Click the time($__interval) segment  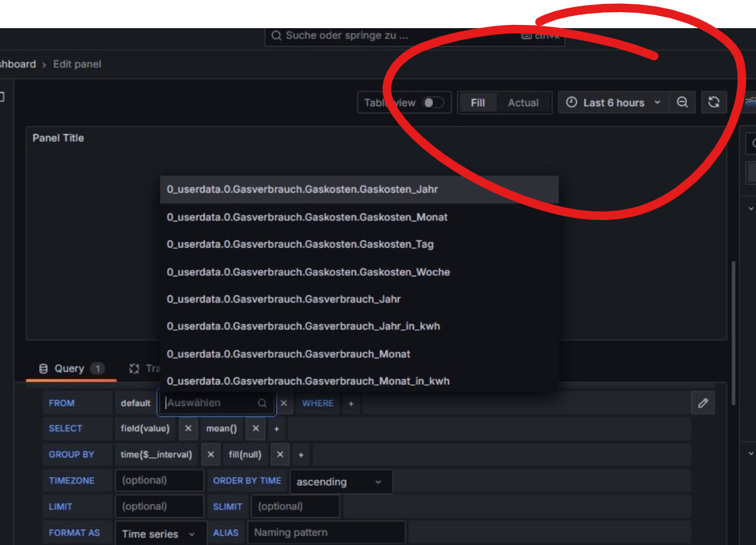click(156, 454)
